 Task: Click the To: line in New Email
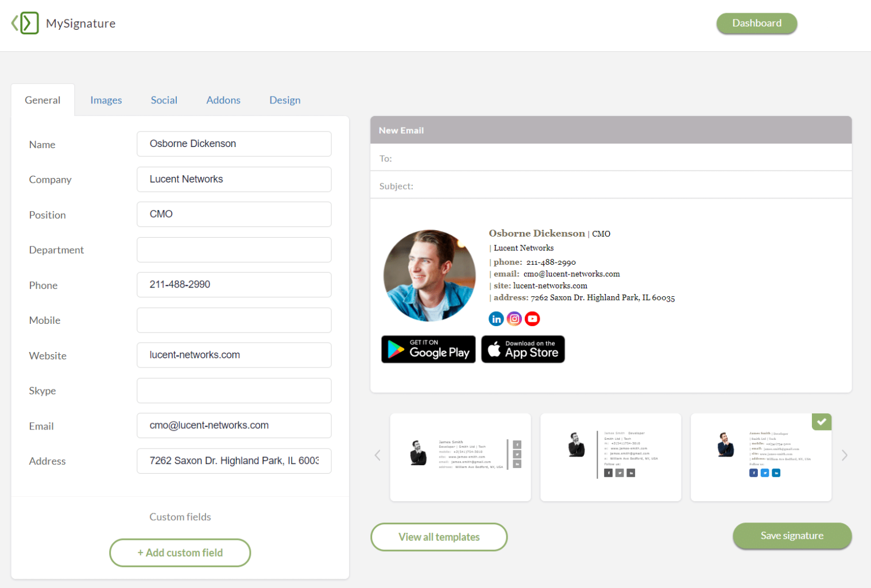(x=611, y=157)
